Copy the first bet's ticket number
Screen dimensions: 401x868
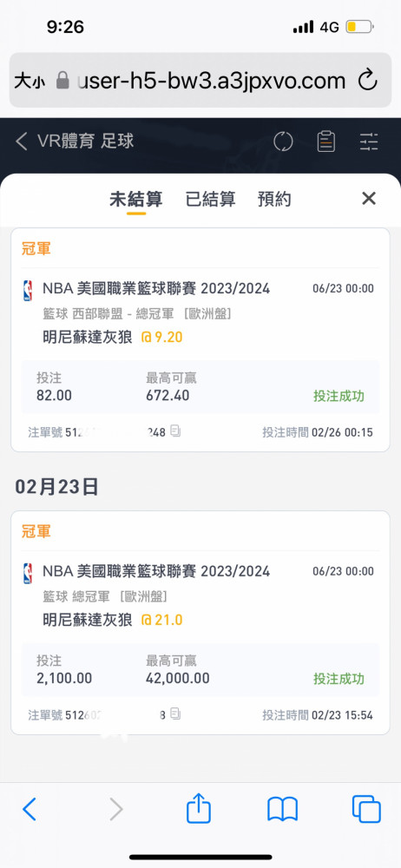[x=175, y=431]
